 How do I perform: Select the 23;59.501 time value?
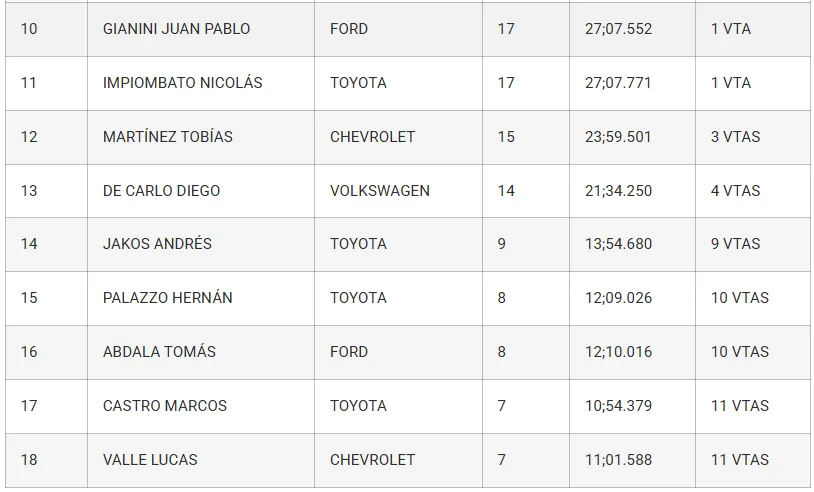tap(618, 137)
